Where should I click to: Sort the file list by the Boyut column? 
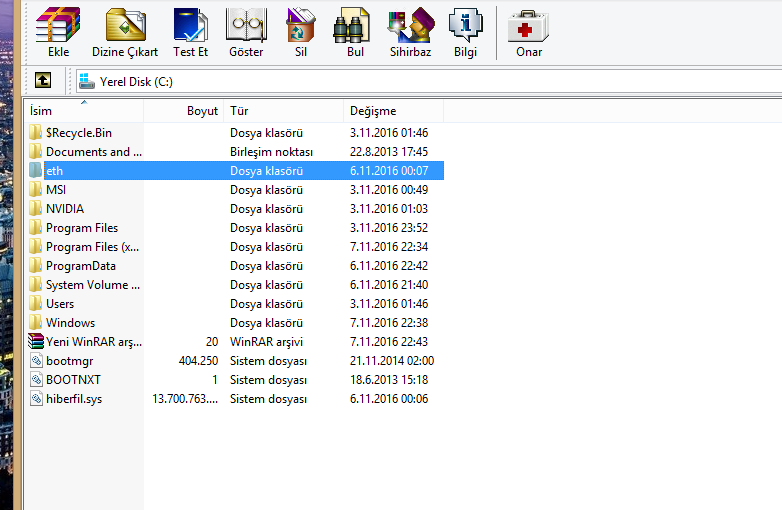(184, 111)
